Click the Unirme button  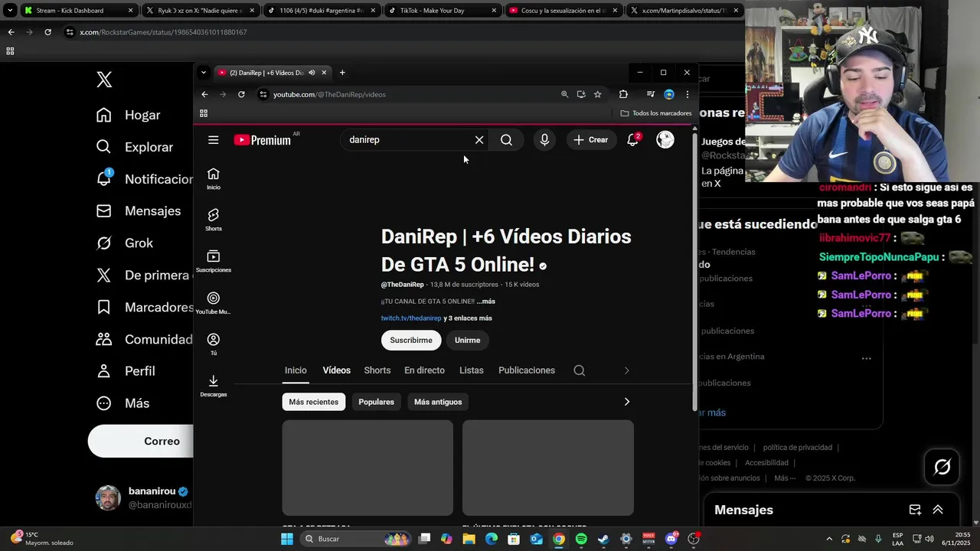point(467,340)
